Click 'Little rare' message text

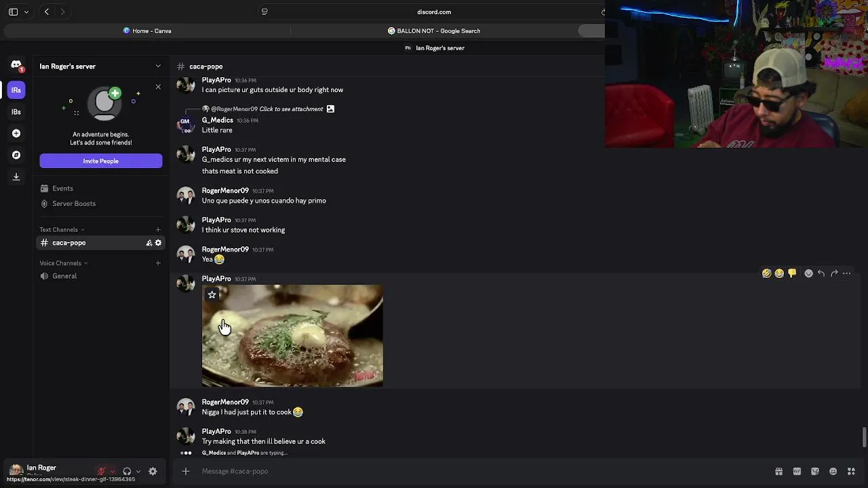tap(217, 130)
